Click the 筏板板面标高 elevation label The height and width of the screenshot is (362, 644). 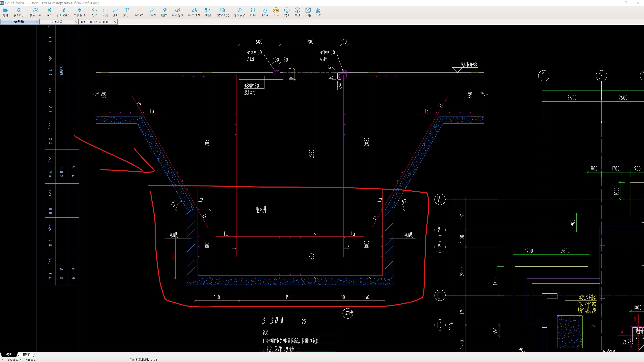[x=469, y=65]
